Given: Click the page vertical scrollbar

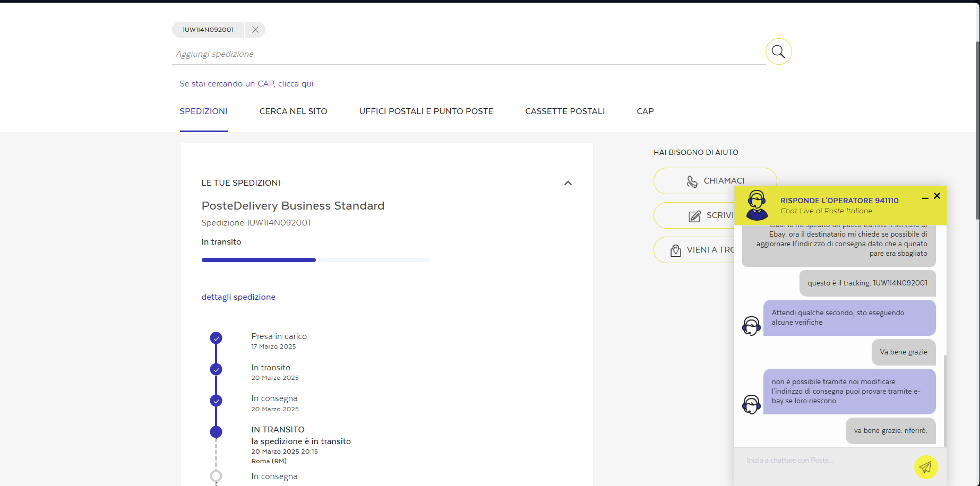Looking at the screenshot, I should [x=977, y=130].
